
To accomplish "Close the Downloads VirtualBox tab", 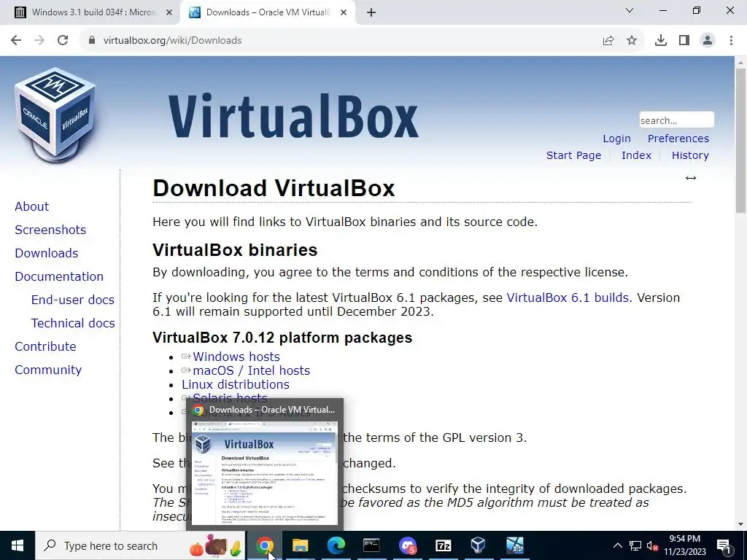I will [x=344, y=12].
